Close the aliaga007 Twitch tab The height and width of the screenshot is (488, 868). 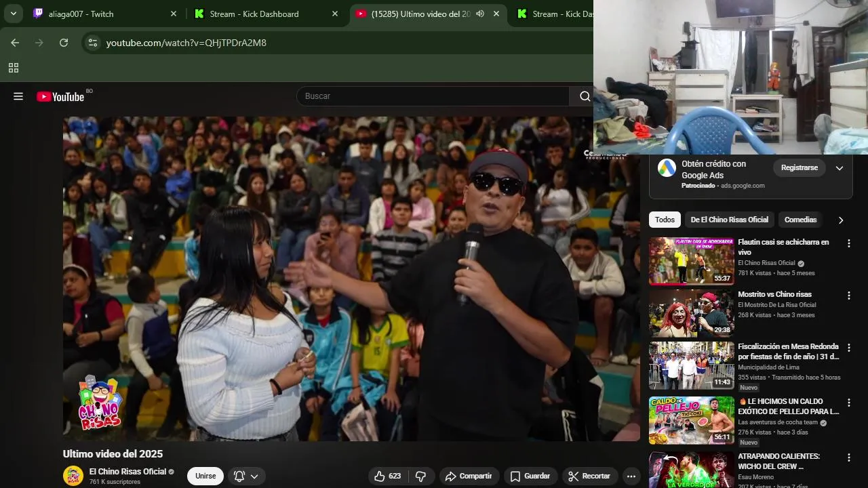[173, 14]
